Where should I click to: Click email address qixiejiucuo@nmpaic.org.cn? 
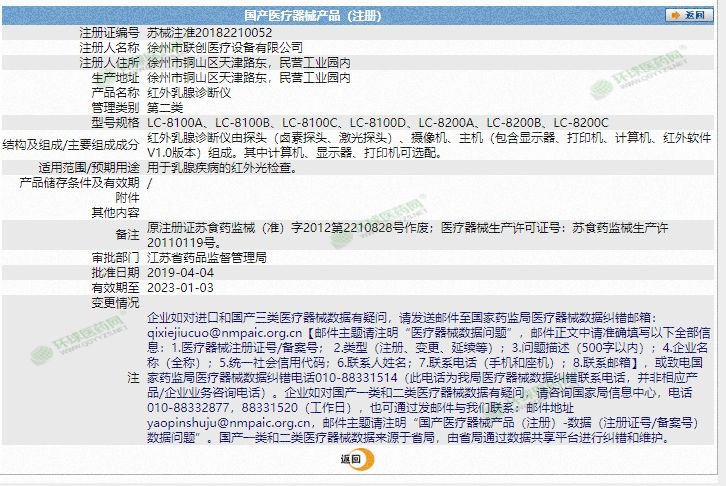(225, 333)
